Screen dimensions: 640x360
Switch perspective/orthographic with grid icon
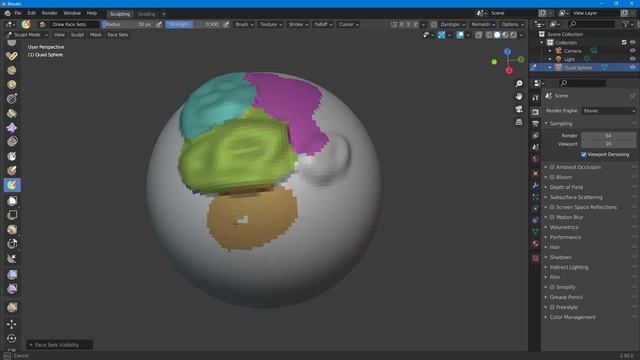519,122
